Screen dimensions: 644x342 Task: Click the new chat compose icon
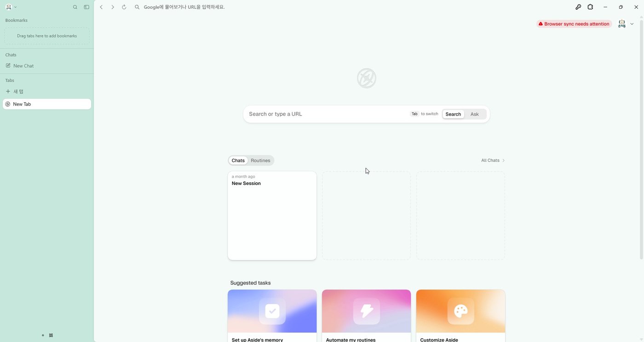pos(8,66)
